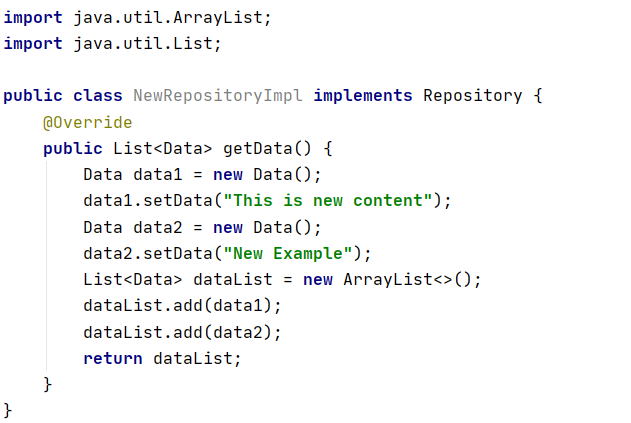Click the import java.util.List line
Image resolution: width=631 pixels, height=423 pixels.
(112, 44)
